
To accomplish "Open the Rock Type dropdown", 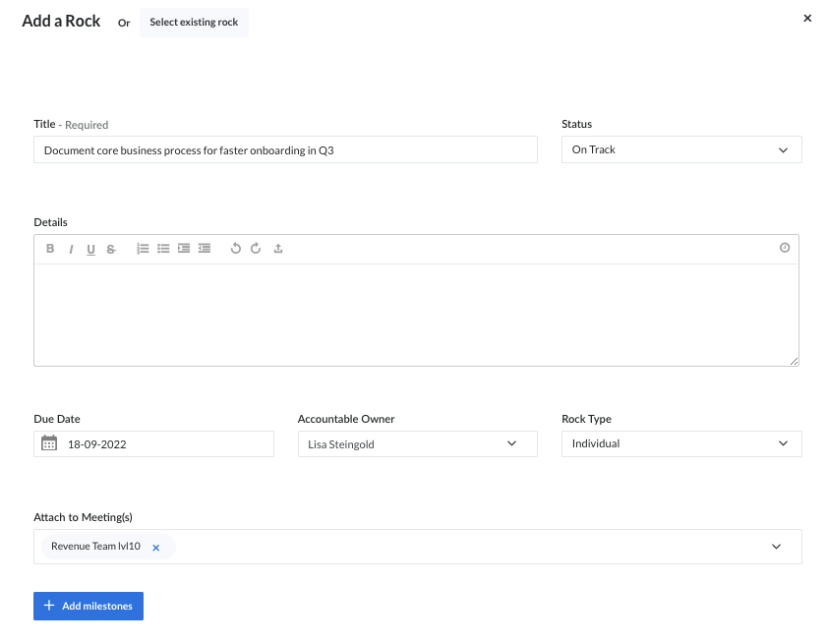I will pyautogui.click(x=681, y=443).
